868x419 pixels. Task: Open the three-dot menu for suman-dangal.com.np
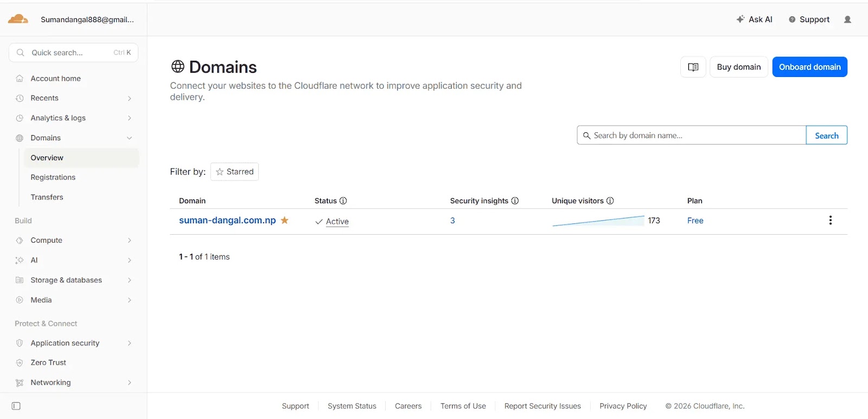[x=831, y=220]
